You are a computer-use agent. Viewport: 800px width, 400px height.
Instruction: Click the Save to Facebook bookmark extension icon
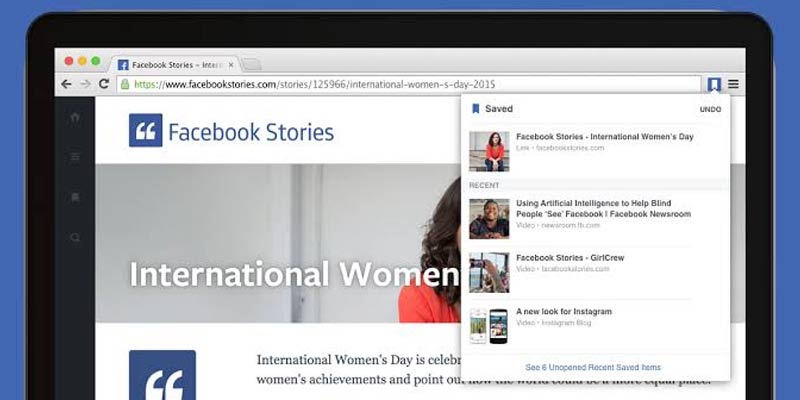tap(714, 84)
